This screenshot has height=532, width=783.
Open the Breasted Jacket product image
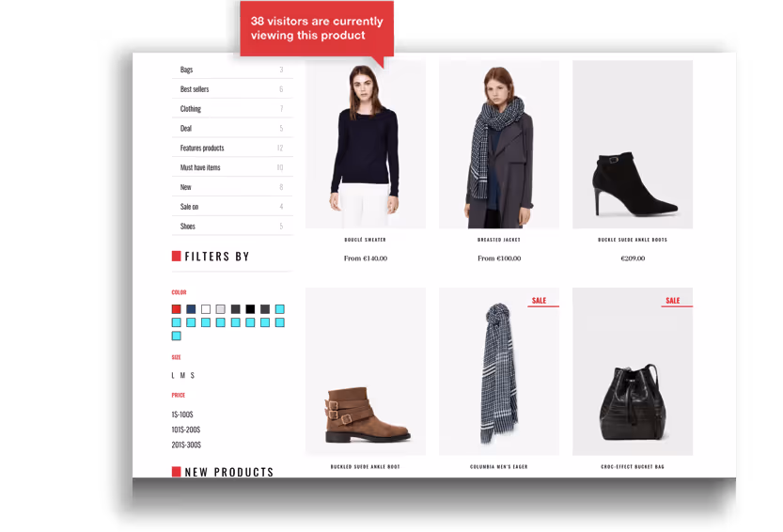(x=499, y=145)
